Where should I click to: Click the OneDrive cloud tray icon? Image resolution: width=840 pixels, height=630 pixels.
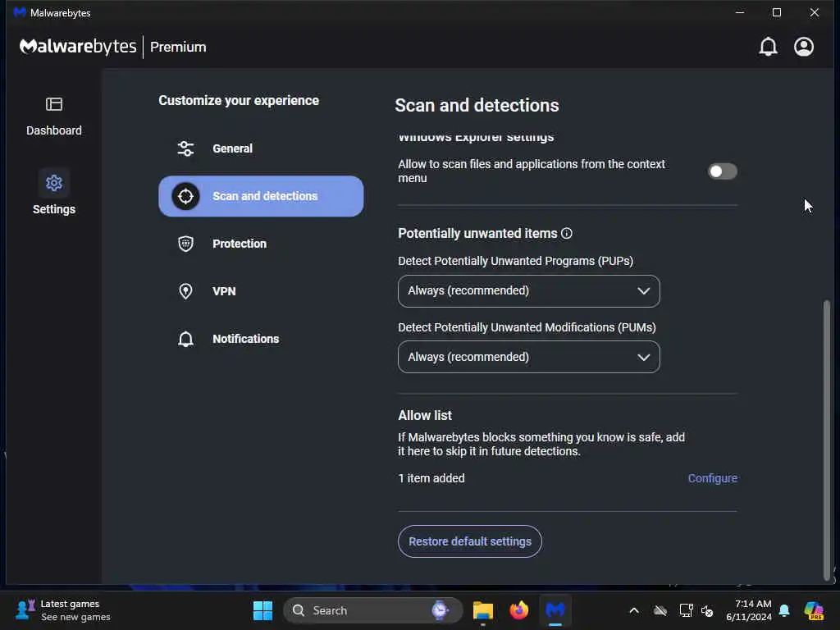pos(660,610)
